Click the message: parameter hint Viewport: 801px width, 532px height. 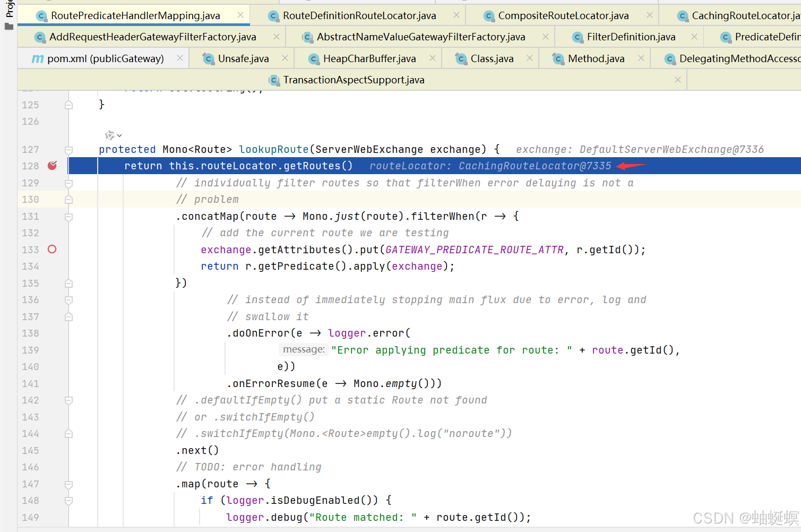(303, 349)
